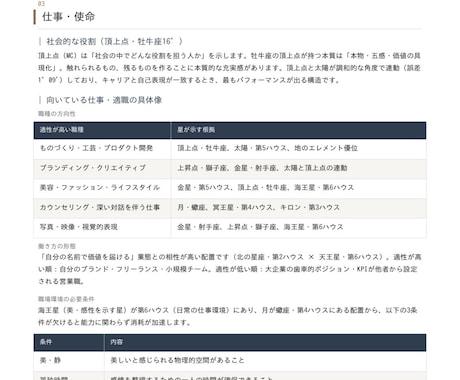Select the cell '美しいと感じられる物理的空間があること'
460x380 pixels.
(265, 361)
